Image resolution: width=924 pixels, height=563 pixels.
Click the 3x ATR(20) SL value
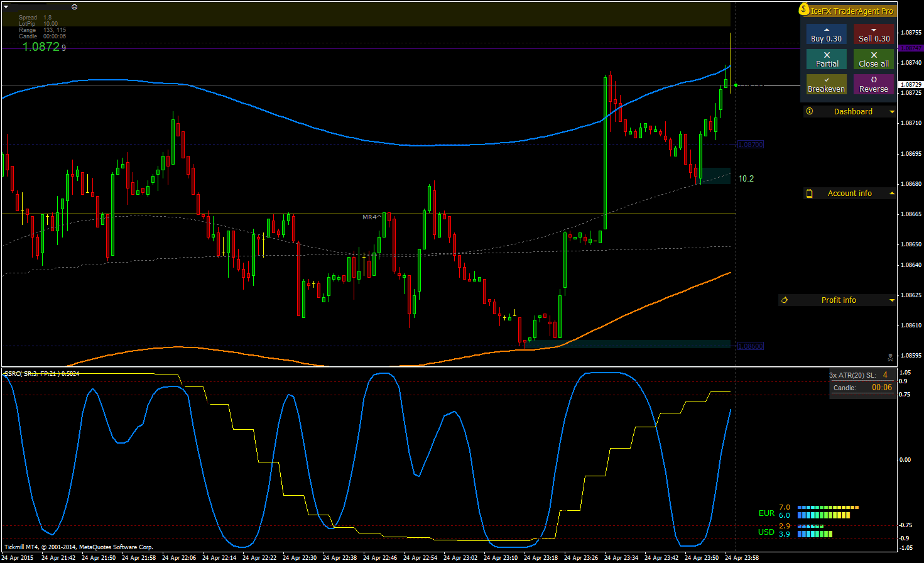pos(885,375)
